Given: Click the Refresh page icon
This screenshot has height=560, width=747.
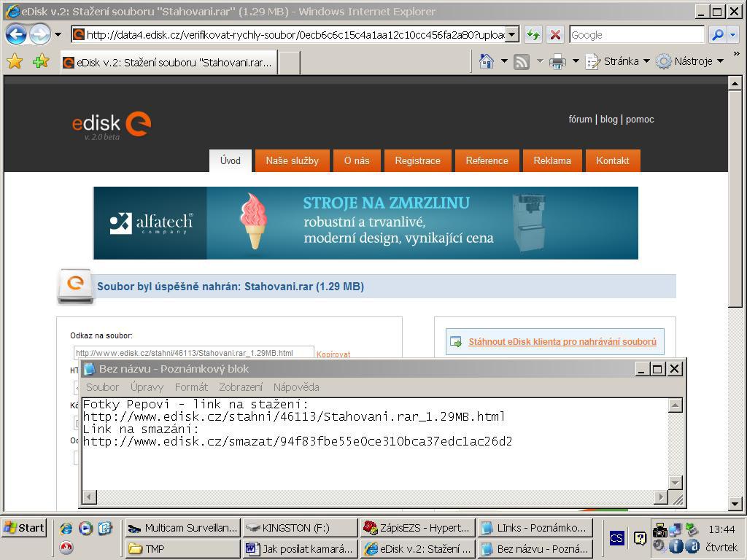Looking at the screenshot, I should (533, 34).
